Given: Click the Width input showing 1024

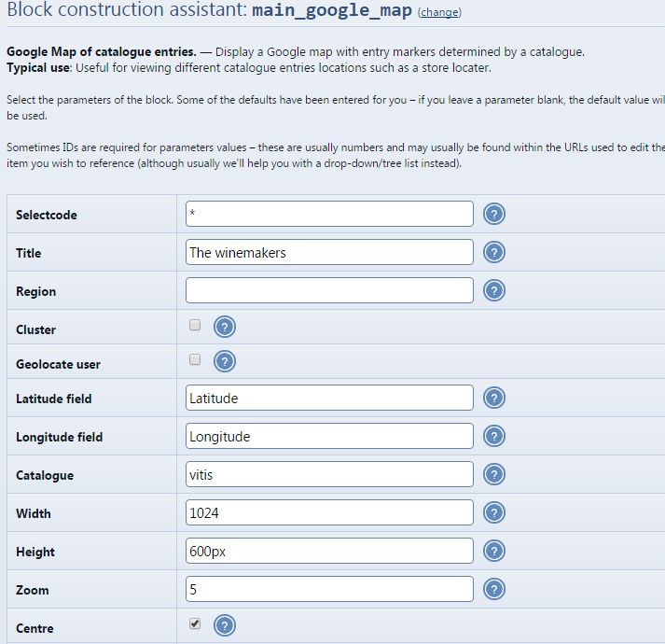Looking at the screenshot, I should (x=329, y=513).
